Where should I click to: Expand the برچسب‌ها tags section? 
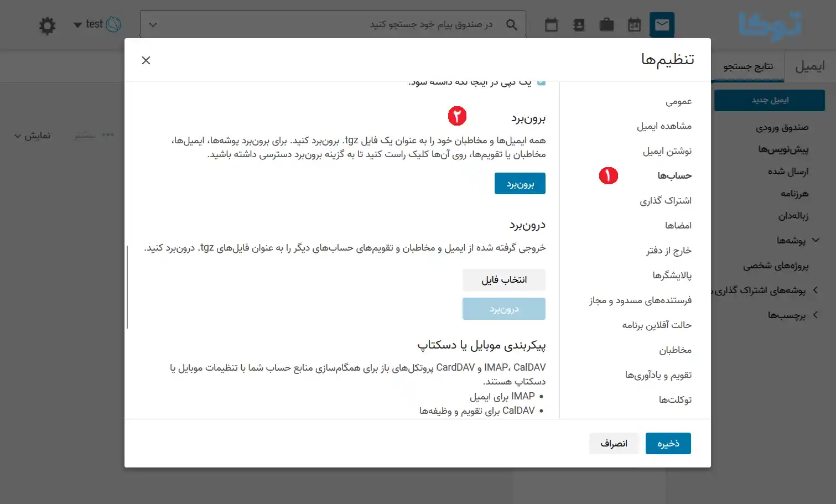[x=816, y=315]
